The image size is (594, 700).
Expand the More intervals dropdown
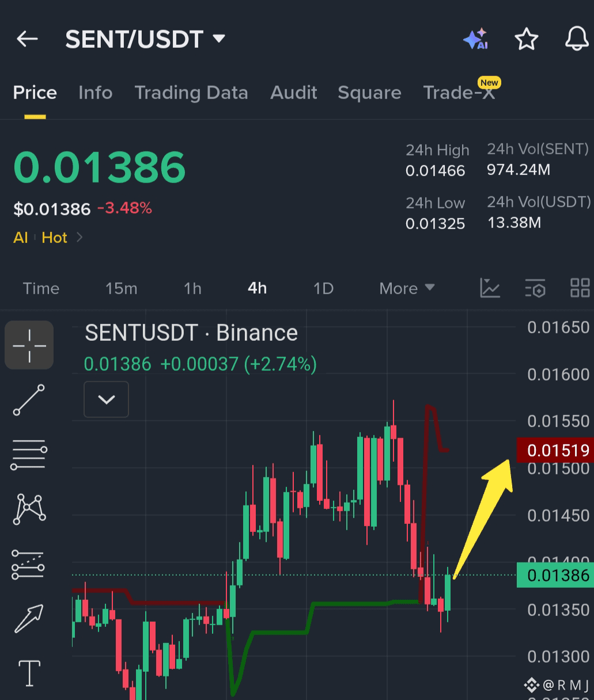[x=407, y=288]
